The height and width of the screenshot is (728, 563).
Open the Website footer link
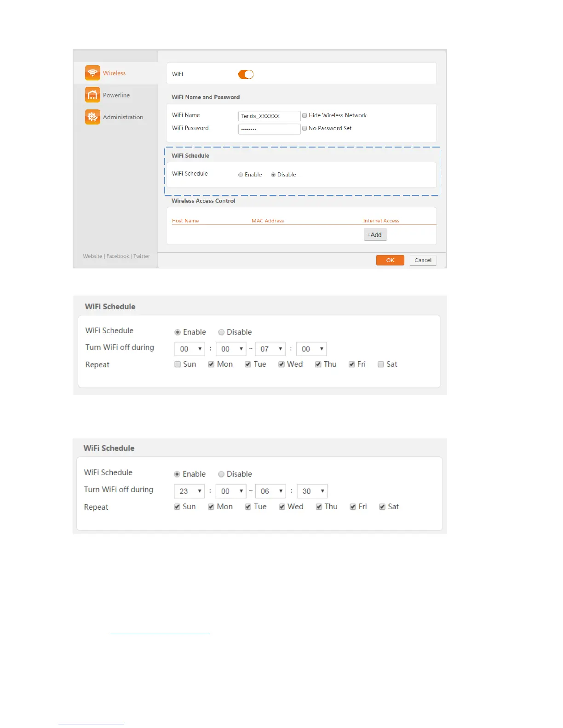pos(92,256)
